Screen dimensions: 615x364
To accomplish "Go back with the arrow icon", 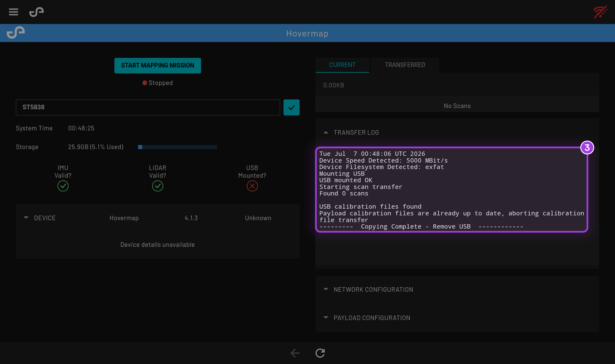I will (x=295, y=353).
